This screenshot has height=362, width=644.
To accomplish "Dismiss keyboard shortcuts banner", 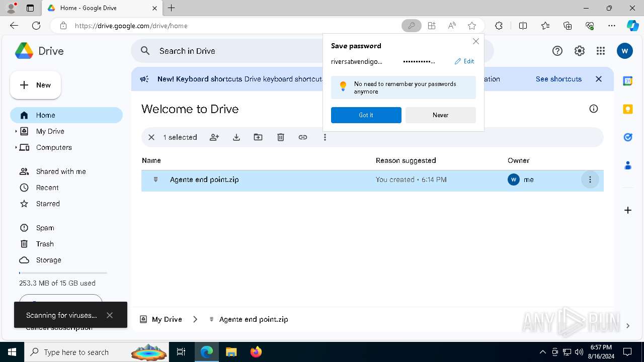I will 599,79.
